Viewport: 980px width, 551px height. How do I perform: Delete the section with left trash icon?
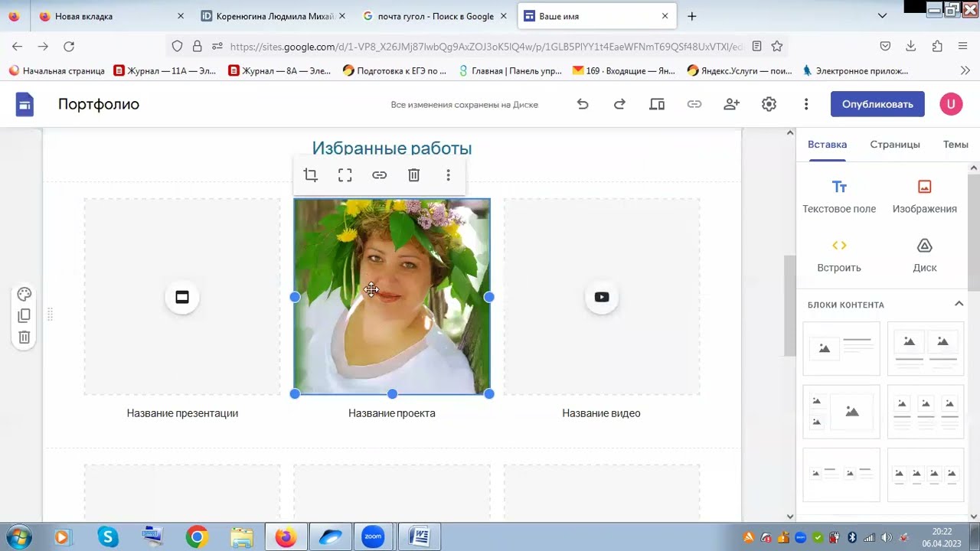(24, 337)
